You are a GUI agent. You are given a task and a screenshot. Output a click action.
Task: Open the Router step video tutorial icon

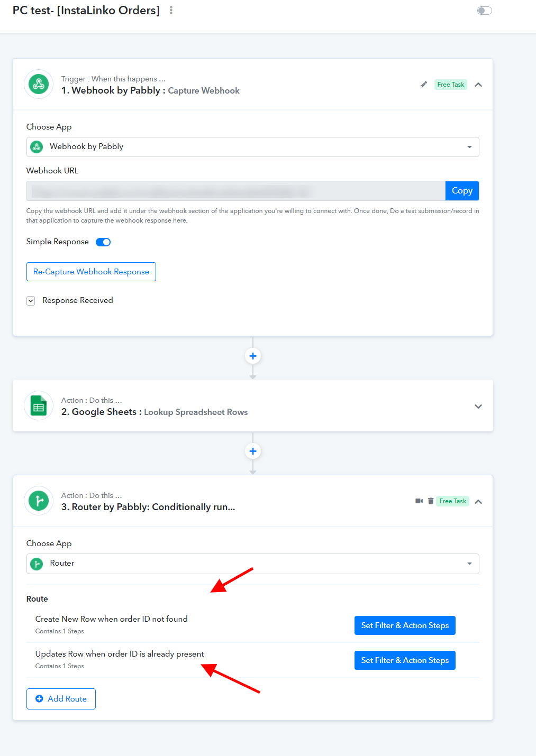(x=419, y=501)
